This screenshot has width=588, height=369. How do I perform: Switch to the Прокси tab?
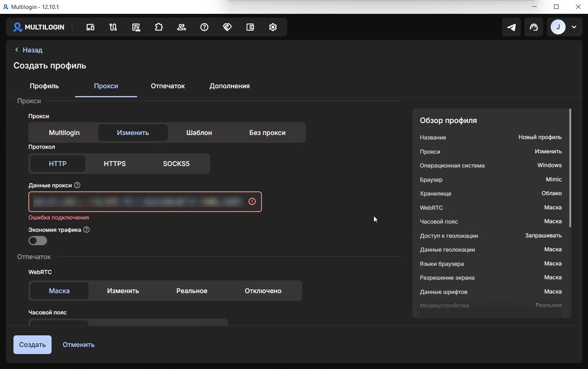(x=106, y=86)
